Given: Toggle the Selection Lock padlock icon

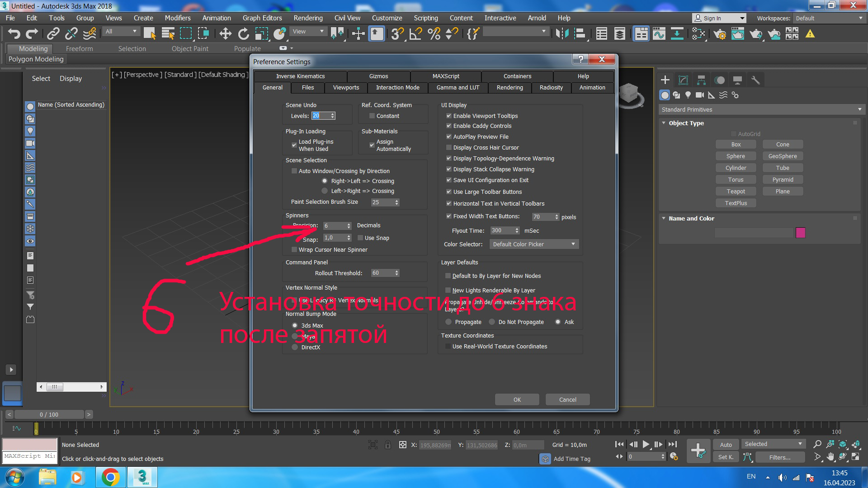Looking at the screenshot, I should pos(388,445).
